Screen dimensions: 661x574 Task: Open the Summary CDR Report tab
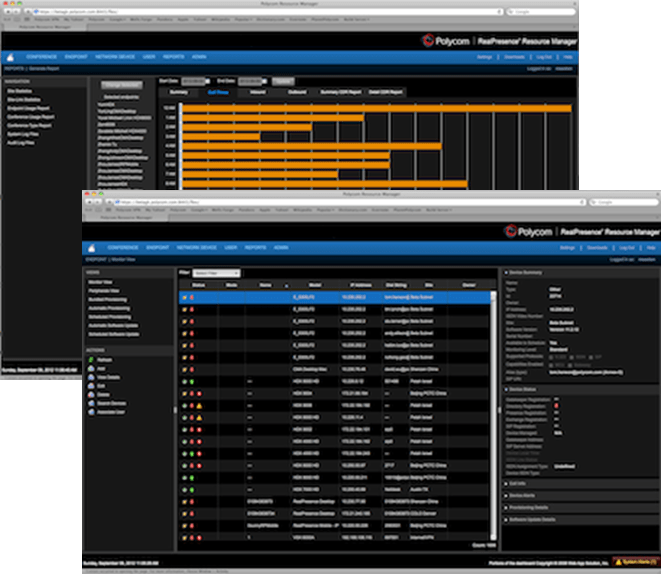[341, 92]
